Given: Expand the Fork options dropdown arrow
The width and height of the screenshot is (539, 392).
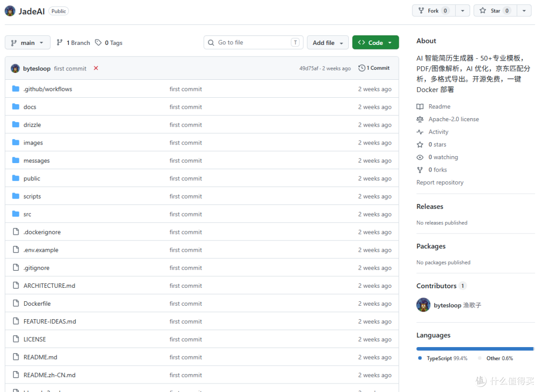Looking at the screenshot, I should click(463, 10).
